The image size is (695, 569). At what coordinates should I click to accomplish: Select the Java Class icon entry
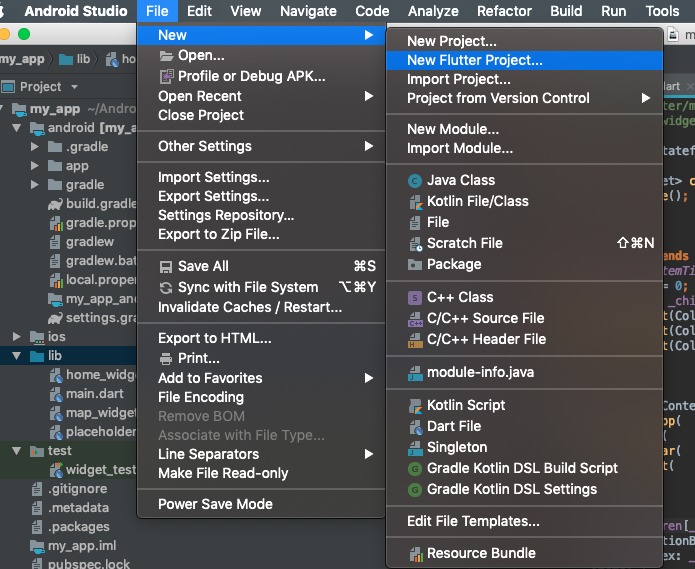tap(414, 181)
